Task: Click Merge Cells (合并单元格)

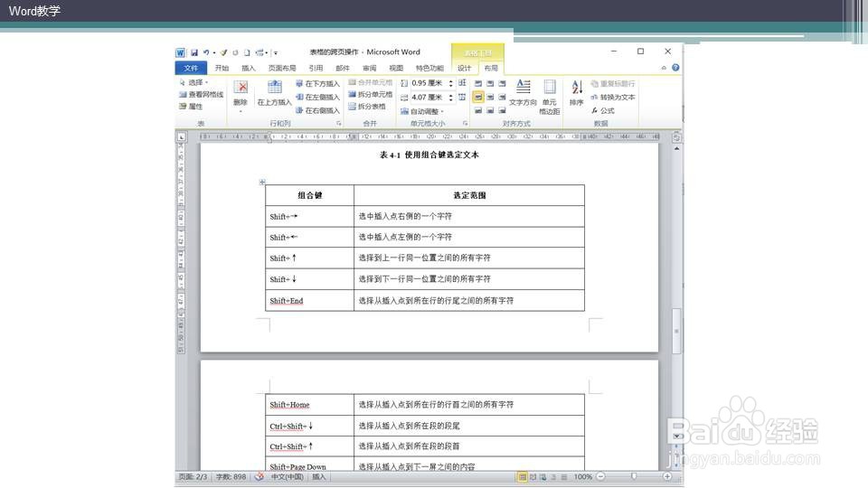Action: tap(371, 82)
